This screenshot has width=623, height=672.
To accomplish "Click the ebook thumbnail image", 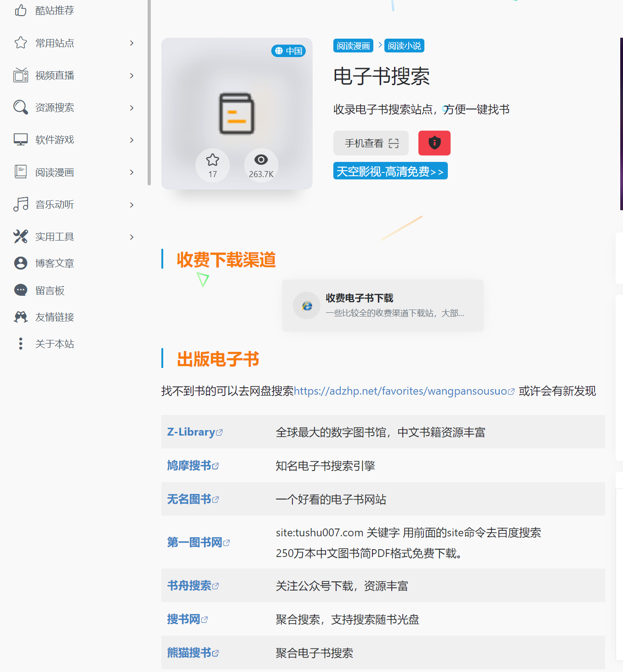I will (237, 114).
